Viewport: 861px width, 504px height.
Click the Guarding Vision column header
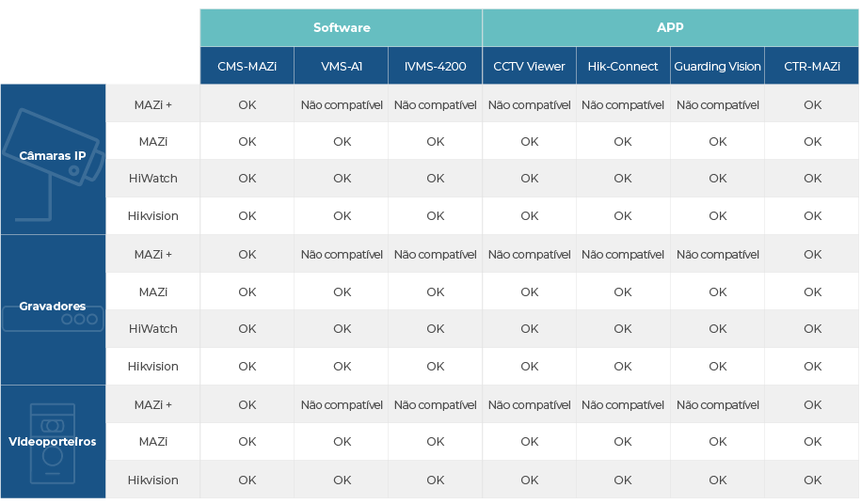[717, 66]
